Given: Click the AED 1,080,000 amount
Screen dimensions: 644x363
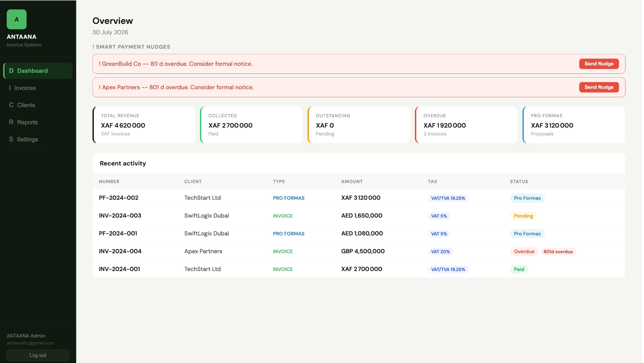Looking at the screenshot, I should click(x=362, y=234).
